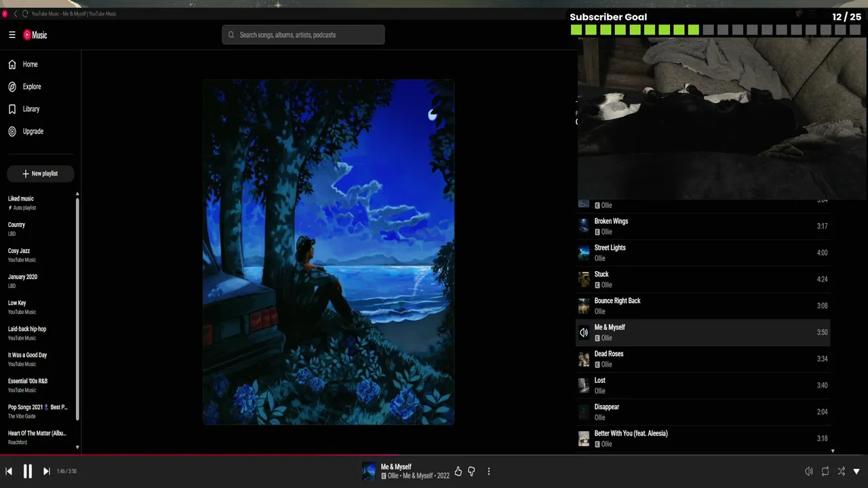Click the volume speaker icon
The width and height of the screenshot is (868, 488).
[808, 471]
